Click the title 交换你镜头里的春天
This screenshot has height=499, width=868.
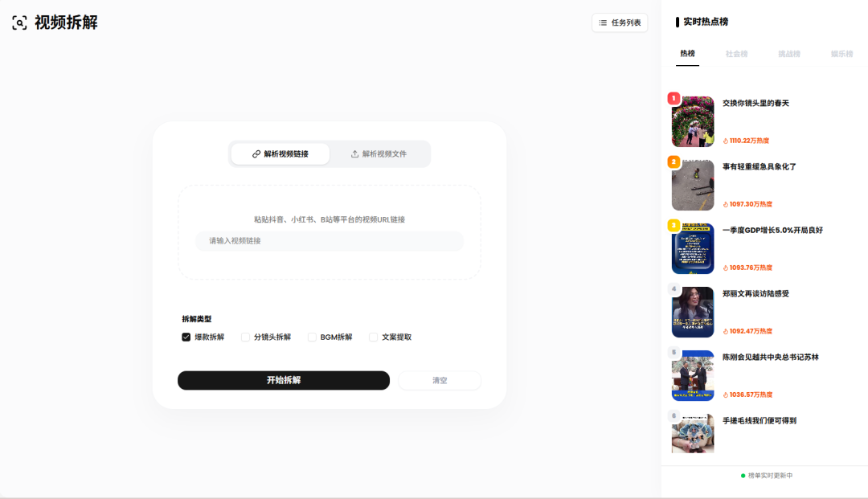point(755,104)
